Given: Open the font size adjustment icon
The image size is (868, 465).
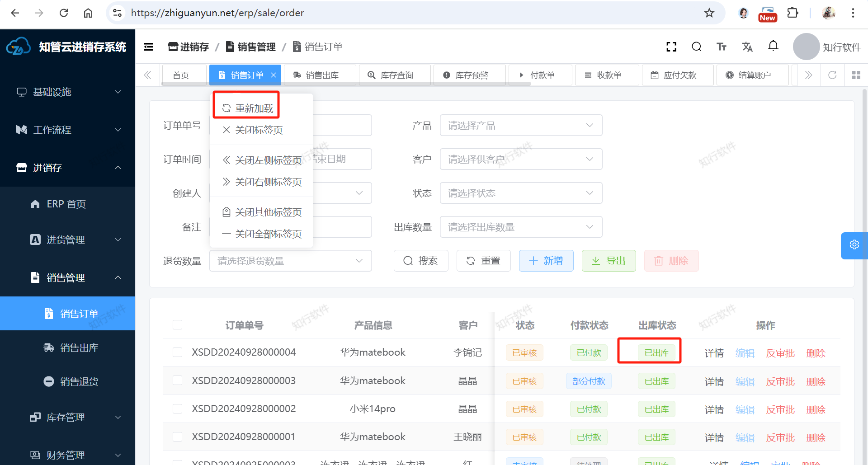Looking at the screenshot, I should pos(722,47).
